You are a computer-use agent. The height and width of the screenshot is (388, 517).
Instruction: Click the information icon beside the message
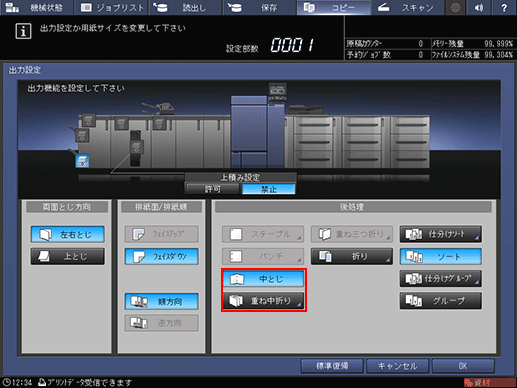[x=23, y=31]
